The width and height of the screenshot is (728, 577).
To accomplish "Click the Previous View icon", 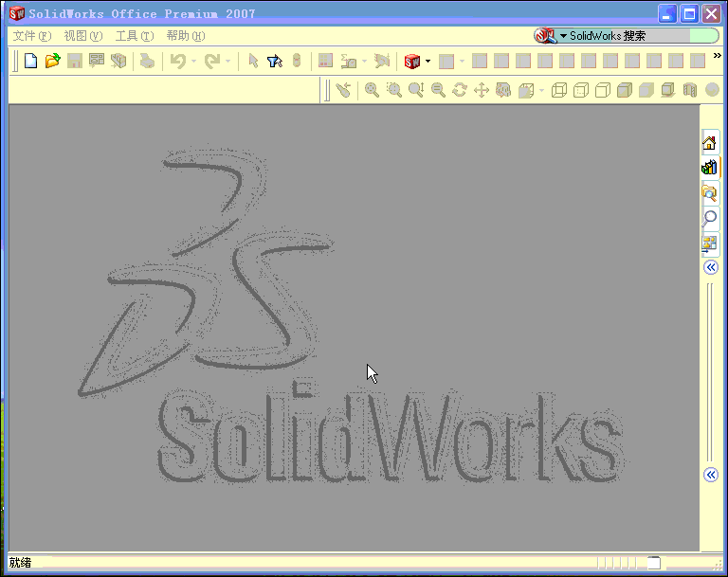I will 343,90.
